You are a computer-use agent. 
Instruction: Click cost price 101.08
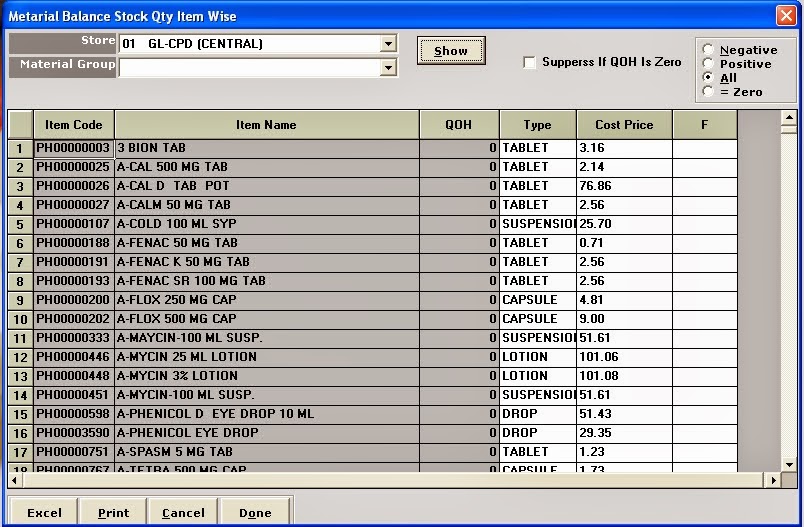(625, 376)
